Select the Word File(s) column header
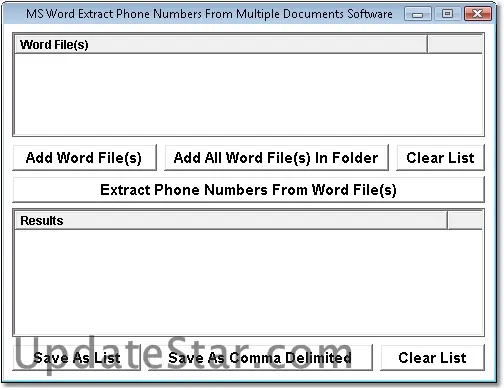Image resolution: width=504 pixels, height=390 pixels. pyautogui.click(x=221, y=44)
